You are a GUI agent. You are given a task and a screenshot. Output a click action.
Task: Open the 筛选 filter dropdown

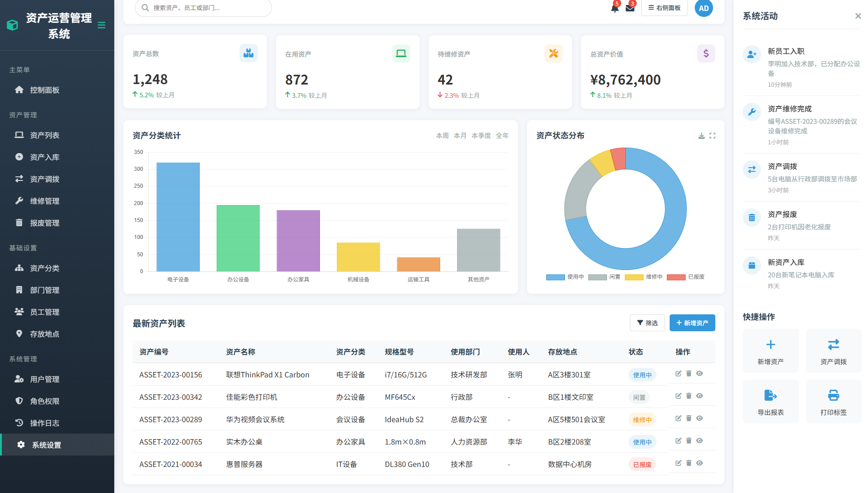pos(647,323)
